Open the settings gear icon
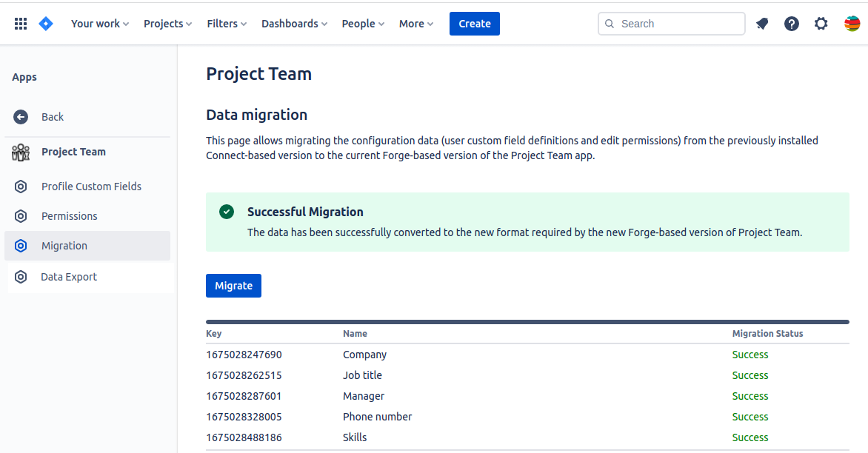Screen dimensions: 868x453 [x=821, y=24]
